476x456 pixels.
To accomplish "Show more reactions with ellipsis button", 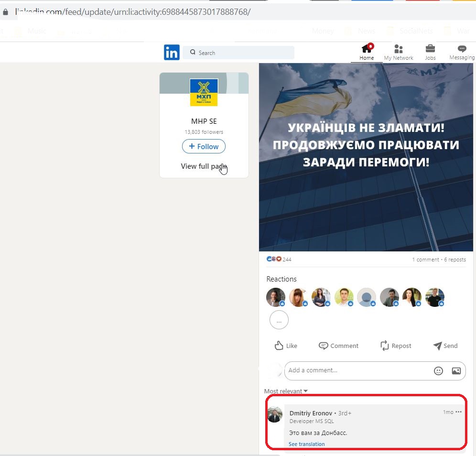I will click(279, 320).
